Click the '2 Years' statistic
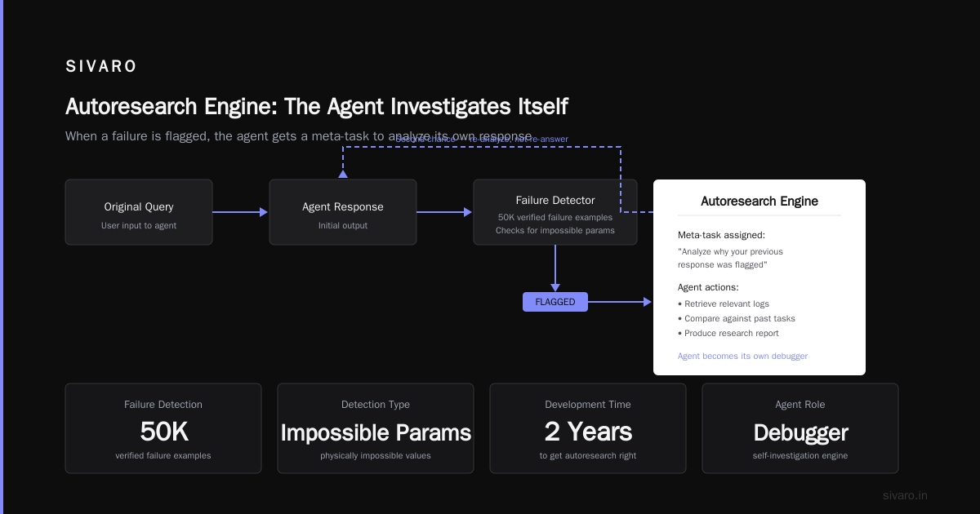The width and height of the screenshot is (980, 514). (588, 432)
